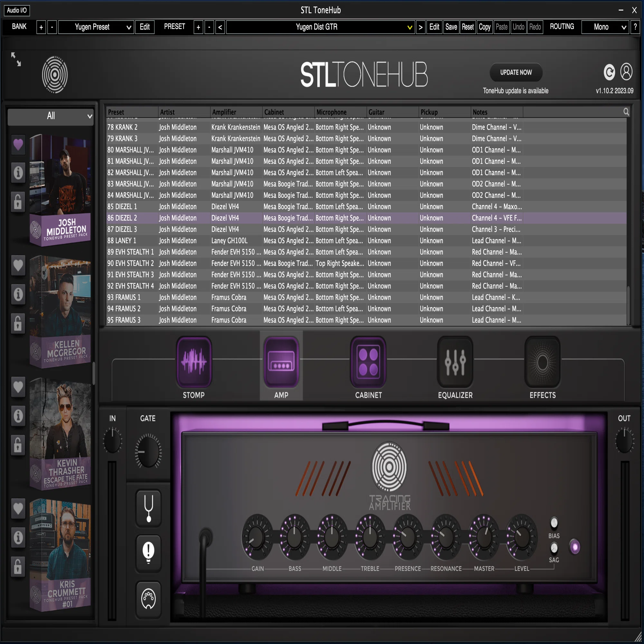The height and width of the screenshot is (644, 644).
Task: Go to previous preset arrow
Action: coord(220,27)
